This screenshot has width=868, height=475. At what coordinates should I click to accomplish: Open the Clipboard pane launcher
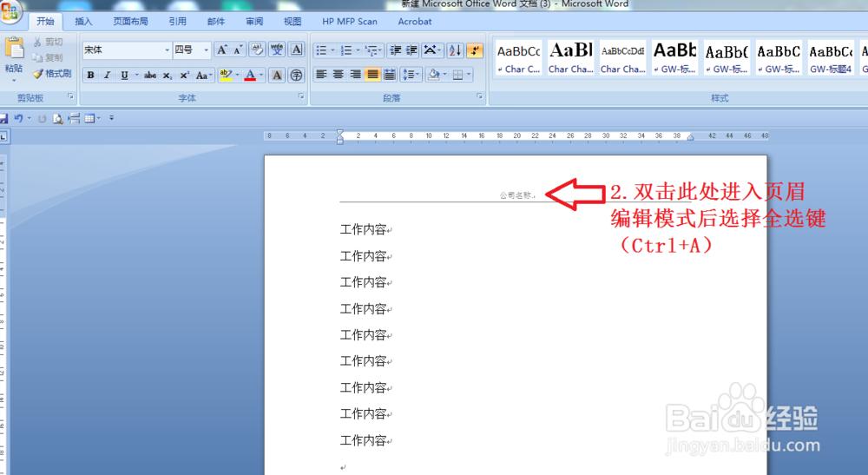click(71, 96)
